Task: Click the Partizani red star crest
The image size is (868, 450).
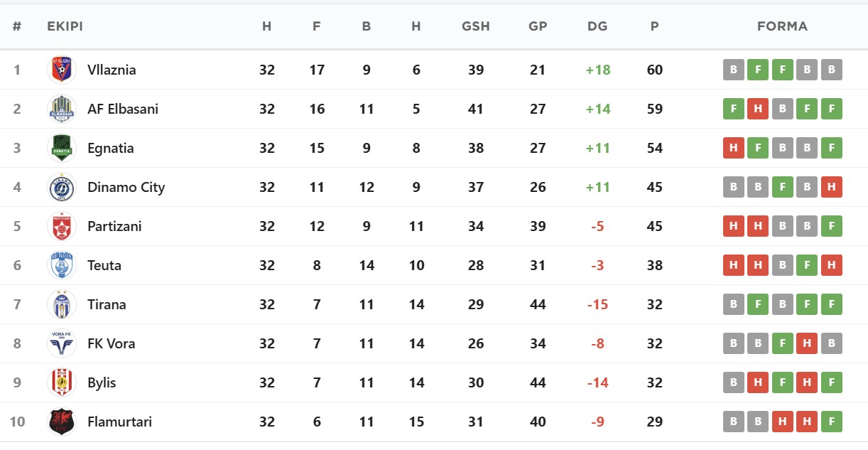Action: [62, 226]
